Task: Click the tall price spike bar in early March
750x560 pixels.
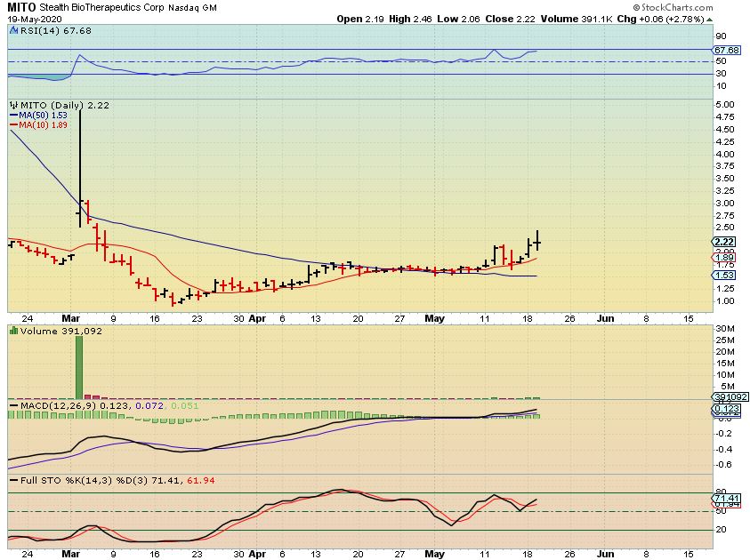Action: point(80,168)
